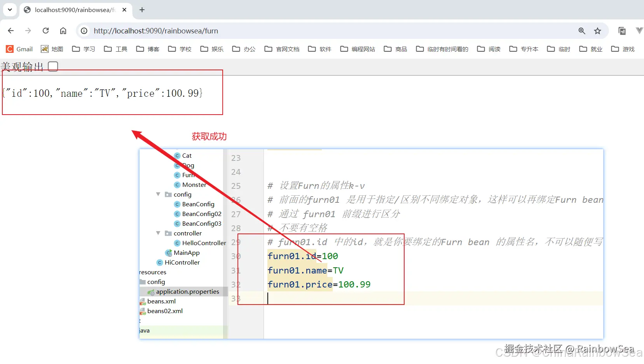Open the 游戏 bookmark folder
644x364 pixels.
pyautogui.click(x=623, y=49)
